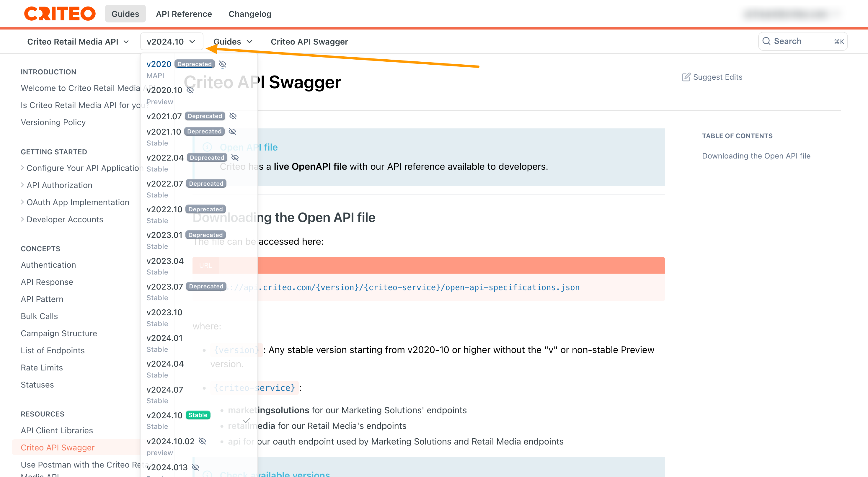Open API Pattern page
The height and width of the screenshot is (477, 868).
(42, 299)
